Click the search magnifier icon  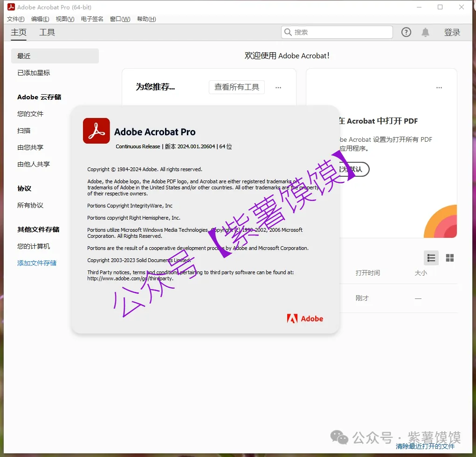pyautogui.click(x=288, y=32)
